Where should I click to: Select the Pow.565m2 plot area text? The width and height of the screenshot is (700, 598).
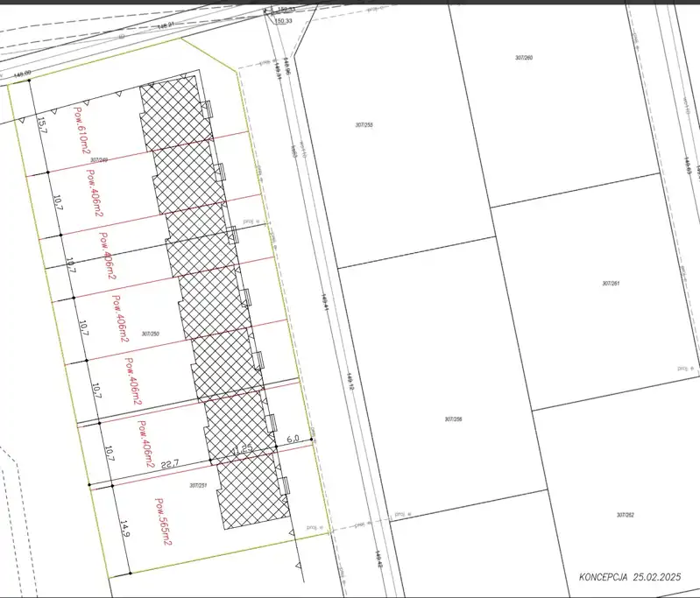162,522
